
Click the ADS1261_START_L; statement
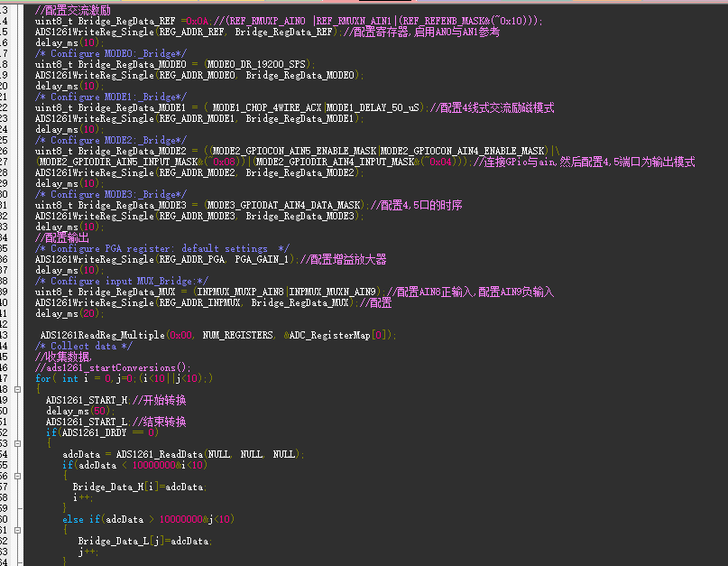click(x=88, y=422)
